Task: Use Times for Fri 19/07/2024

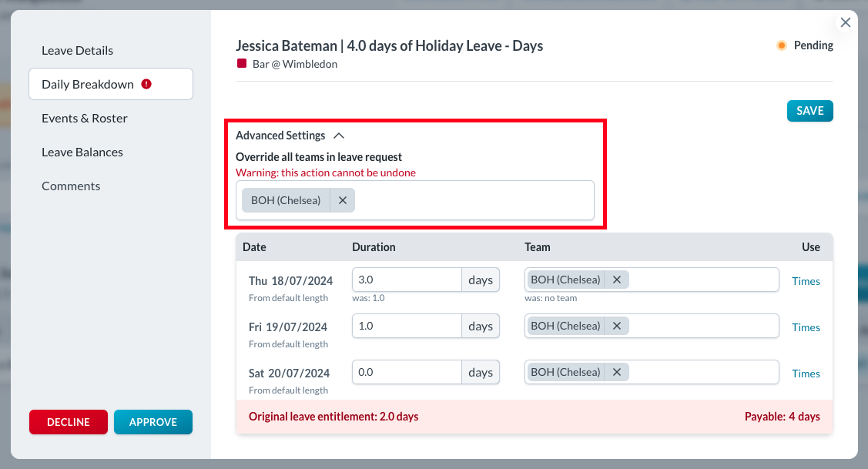Action: tap(806, 327)
